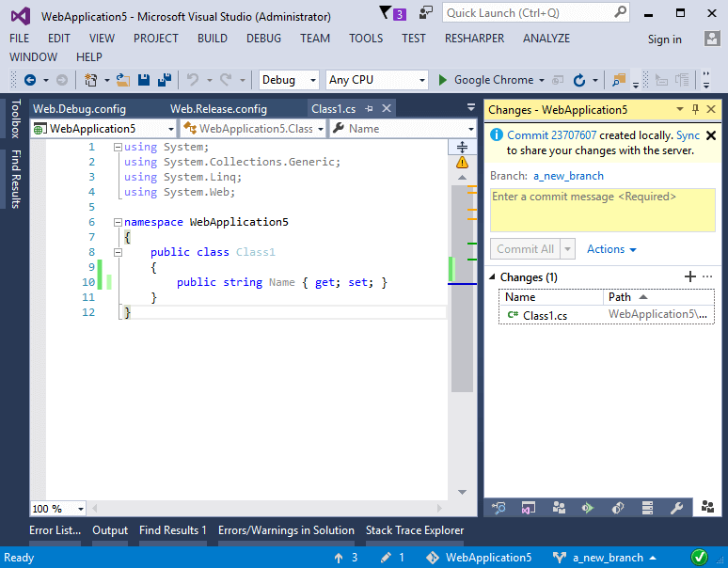Image resolution: width=728 pixels, height=568 pixels.
Task: Open the Debug configuration dropdown
Action: coord(289,80)
